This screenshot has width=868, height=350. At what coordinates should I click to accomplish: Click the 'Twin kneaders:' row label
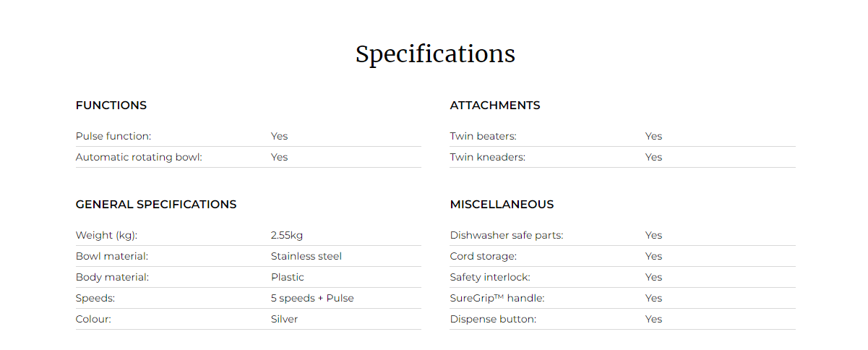coord(487,157)
